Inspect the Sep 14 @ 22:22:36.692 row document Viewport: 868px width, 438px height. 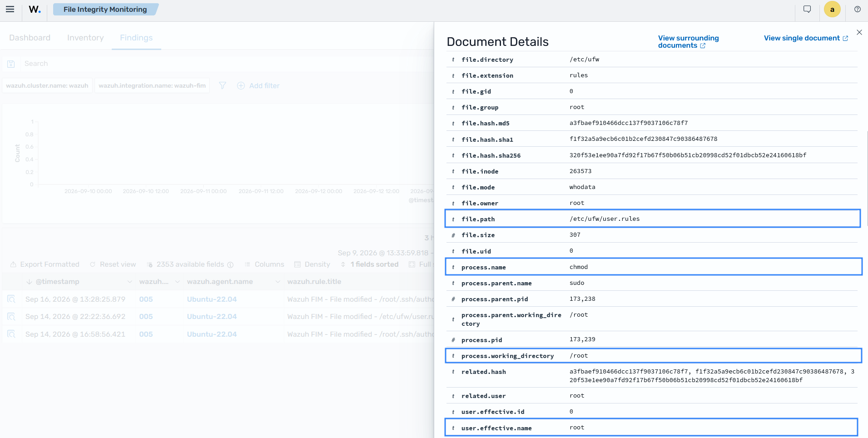click(x=11, y=317)
